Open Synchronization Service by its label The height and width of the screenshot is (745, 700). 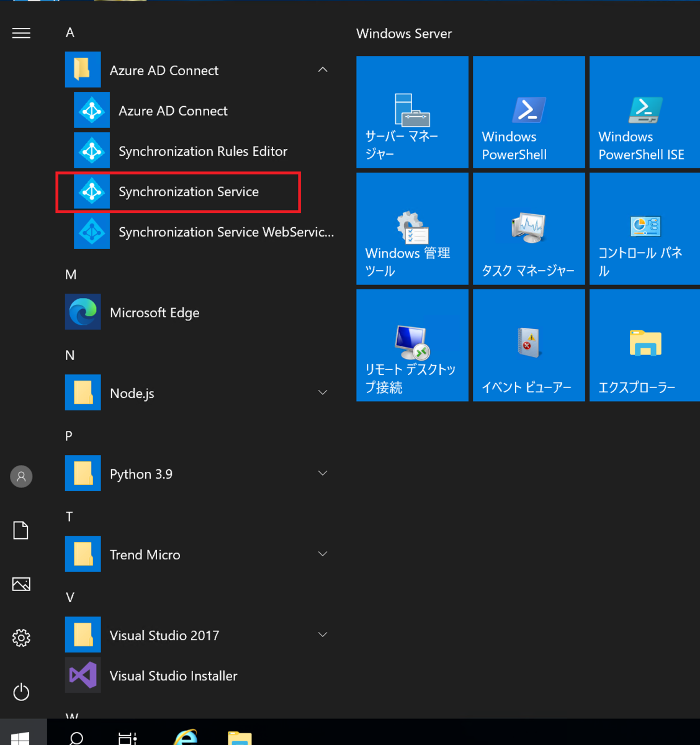coord(189,192)
